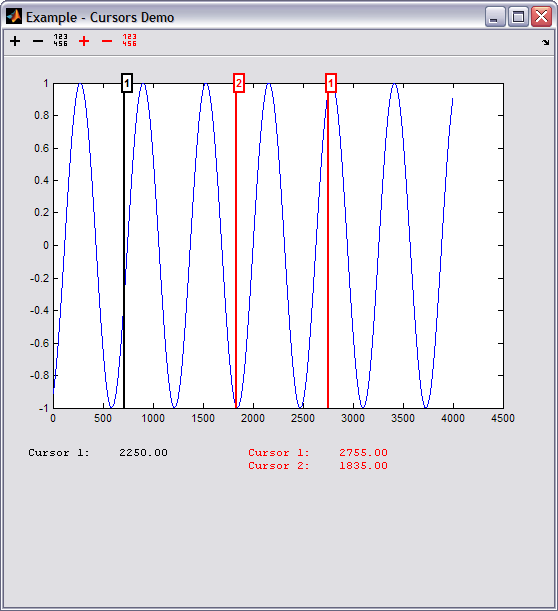
Task: Select the red cursor 1 label box
Action: click(x=331, y=83)
